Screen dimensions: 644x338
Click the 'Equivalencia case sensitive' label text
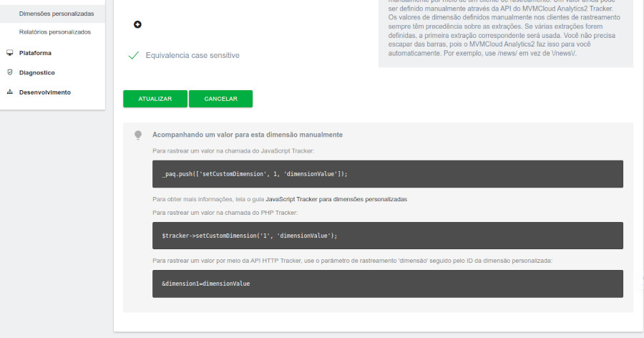click(192, 55)
